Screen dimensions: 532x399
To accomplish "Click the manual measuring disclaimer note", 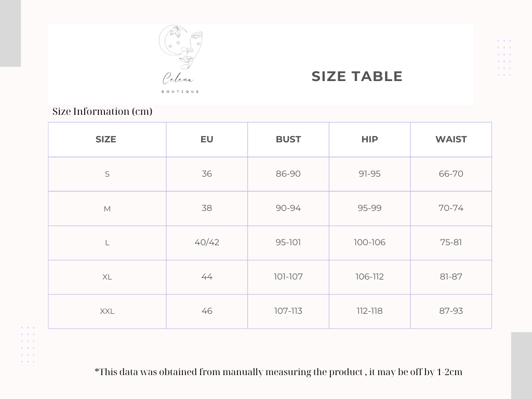I will point(278,372).
